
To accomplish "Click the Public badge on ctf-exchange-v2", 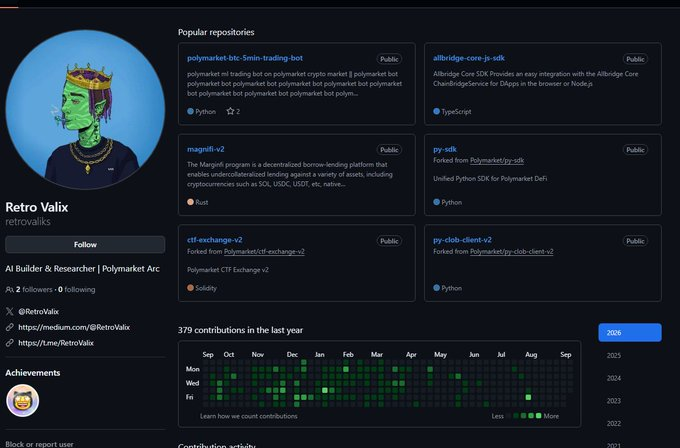I will [x=389, y=241].
